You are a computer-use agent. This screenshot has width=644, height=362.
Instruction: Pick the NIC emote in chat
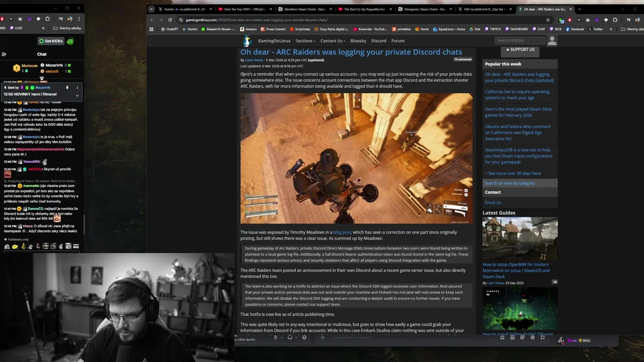pyautogui.click(x=76, y=246)
